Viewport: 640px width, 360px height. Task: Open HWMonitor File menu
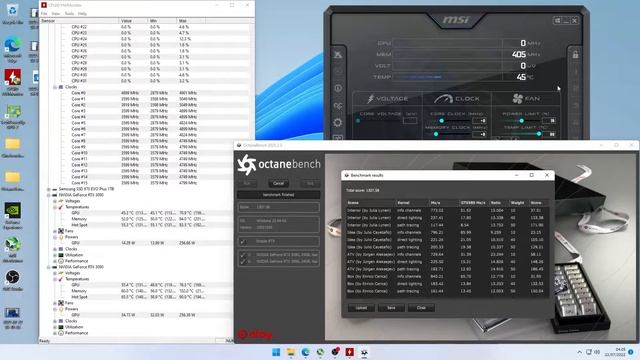[44, 13]
